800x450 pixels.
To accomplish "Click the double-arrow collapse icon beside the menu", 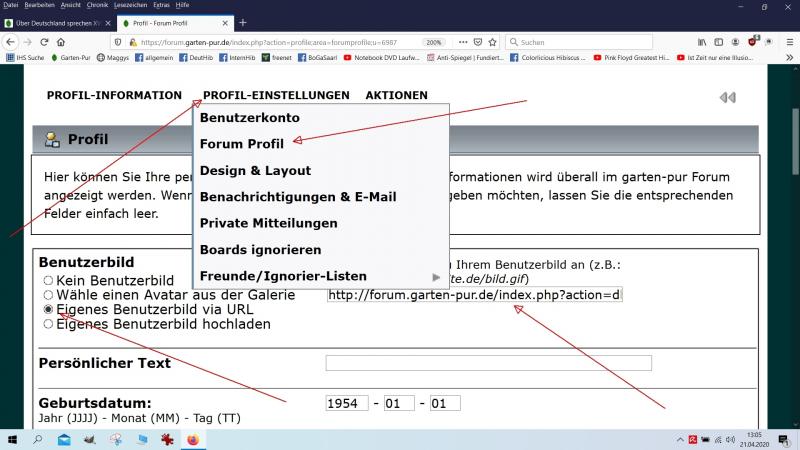I will coord(727,97).
